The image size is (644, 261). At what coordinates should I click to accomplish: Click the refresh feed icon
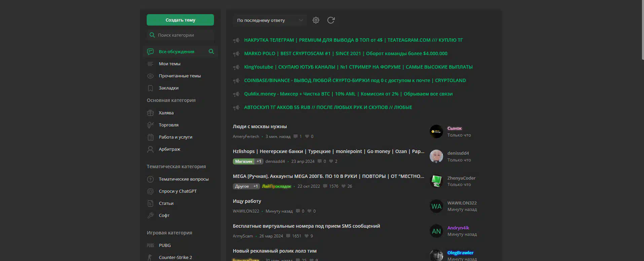331,20
